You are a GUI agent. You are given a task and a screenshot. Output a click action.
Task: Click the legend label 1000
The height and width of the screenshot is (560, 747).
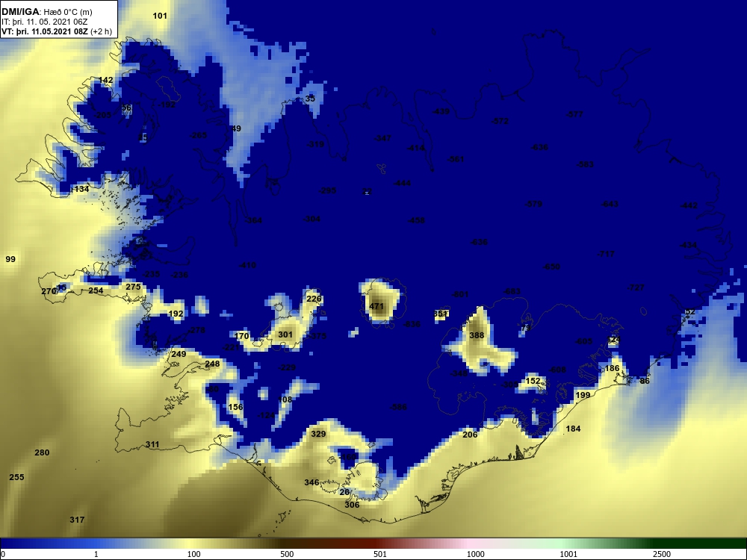point(475,554)
